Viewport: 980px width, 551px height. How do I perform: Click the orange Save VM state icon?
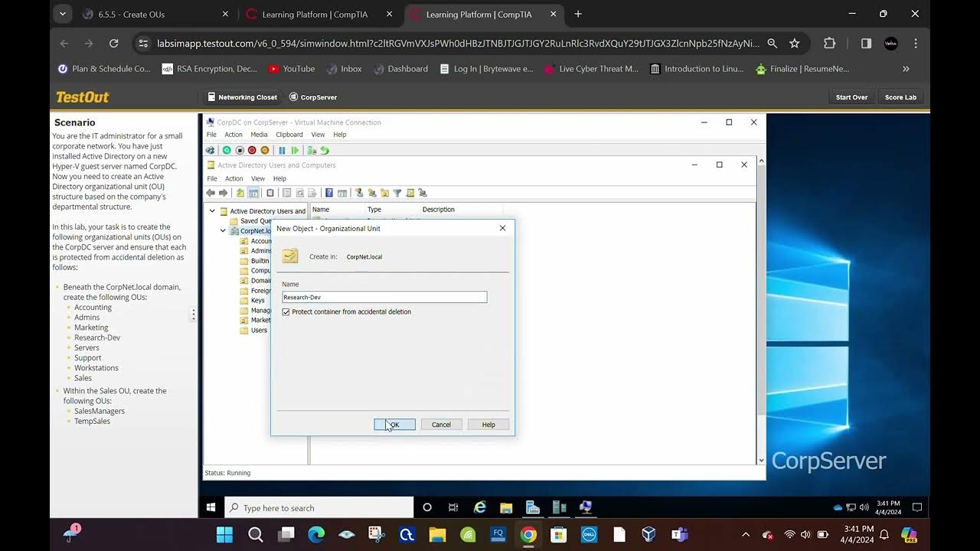(265, 150)
